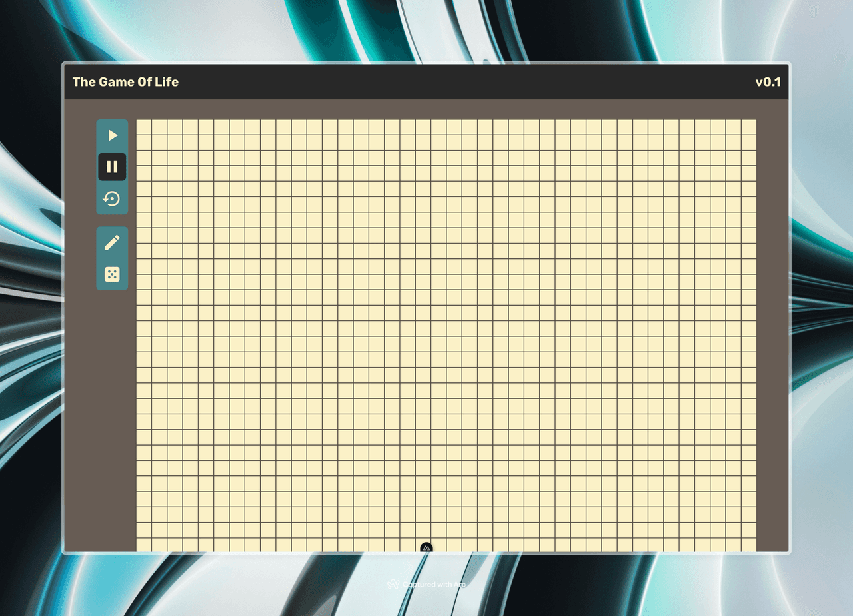Toggle the last cell of the bottom visible row

(749, 545)
